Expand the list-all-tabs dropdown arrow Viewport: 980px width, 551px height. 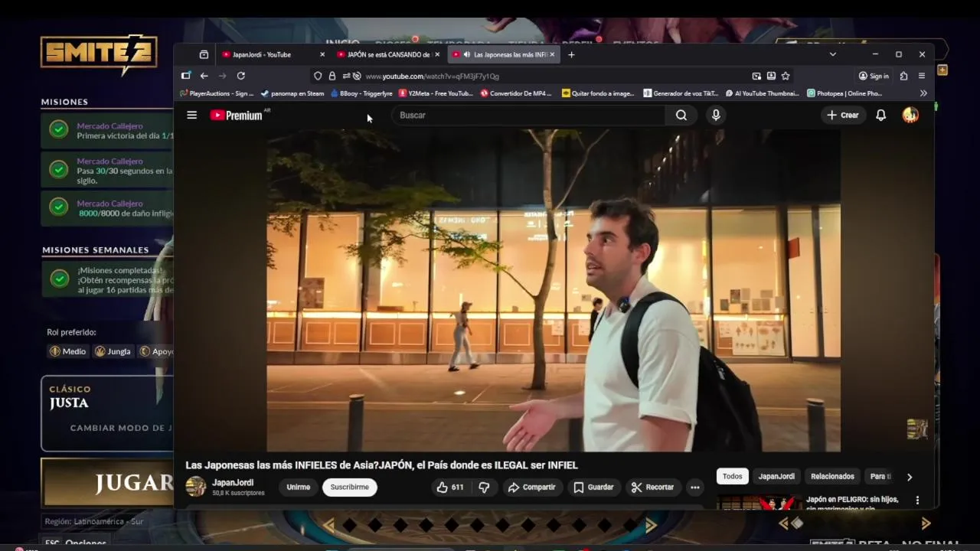pos(833,54)
